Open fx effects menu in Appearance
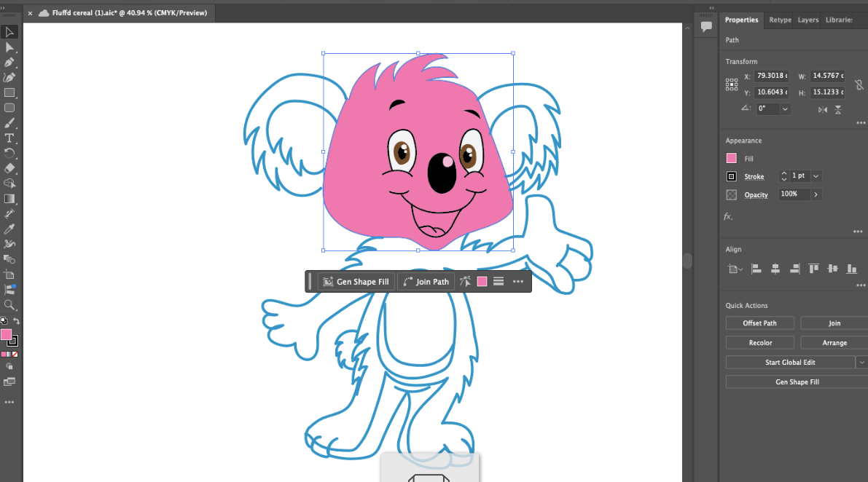Screen dimensions: 868x482 point(728,217)
